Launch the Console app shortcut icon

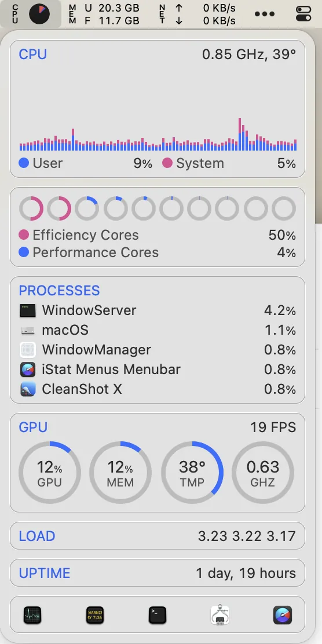coord(95,615)
